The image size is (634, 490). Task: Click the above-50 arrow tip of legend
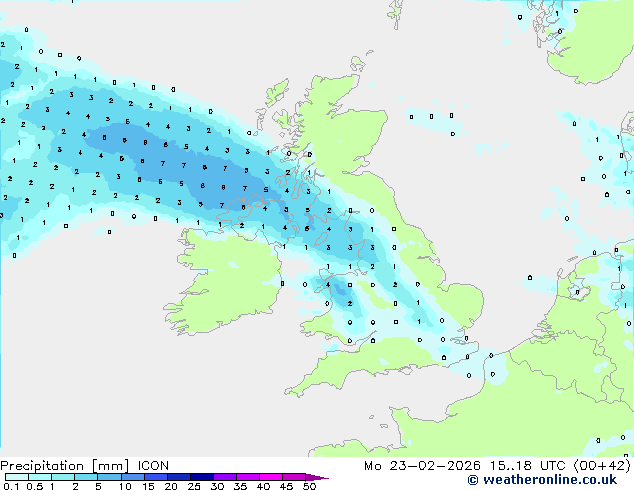317,477
